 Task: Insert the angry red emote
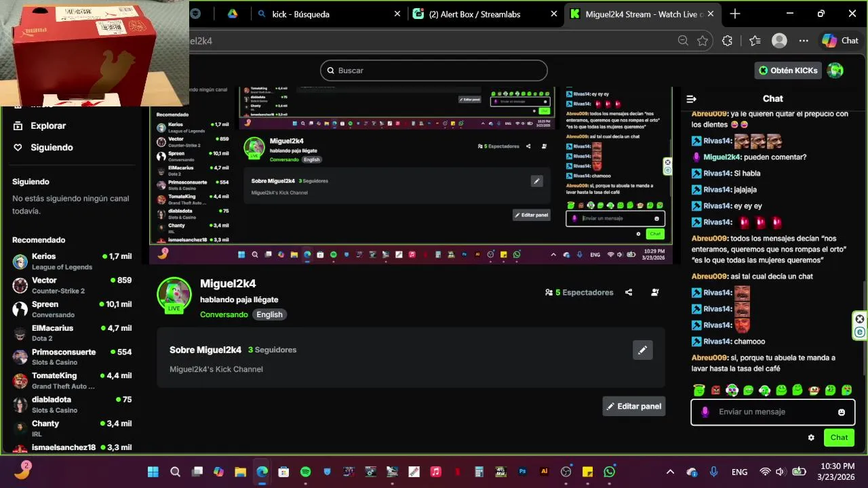[715, 390]
